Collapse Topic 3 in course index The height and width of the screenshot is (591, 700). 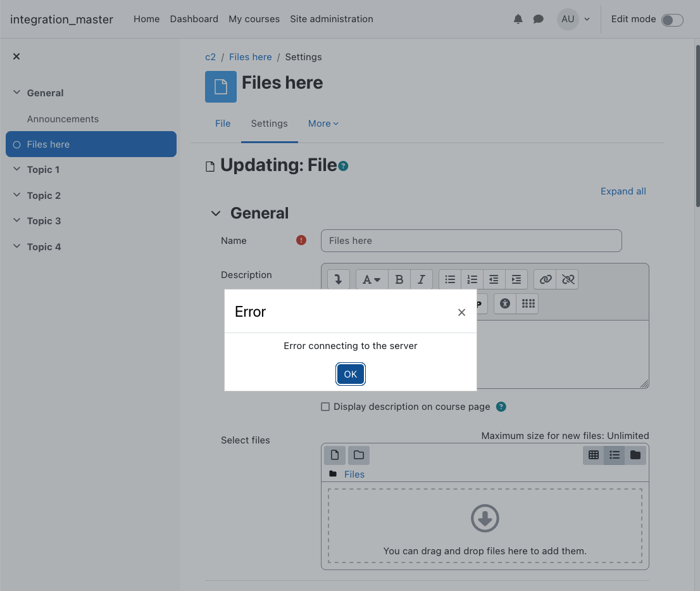pos(17,220)
